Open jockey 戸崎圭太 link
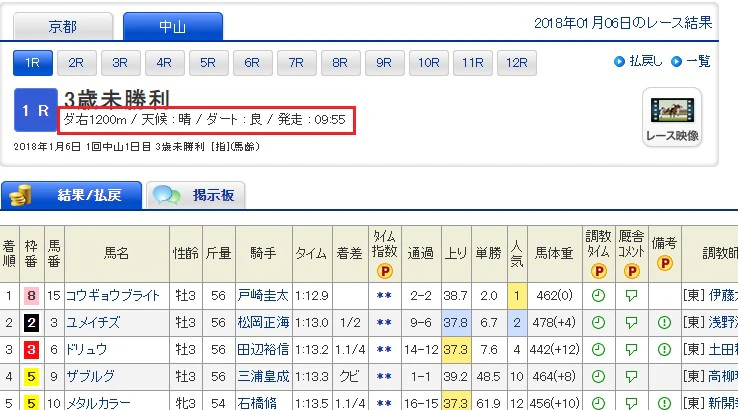The image size is (738, 410). pyautogui.click(x=263, y=296)
